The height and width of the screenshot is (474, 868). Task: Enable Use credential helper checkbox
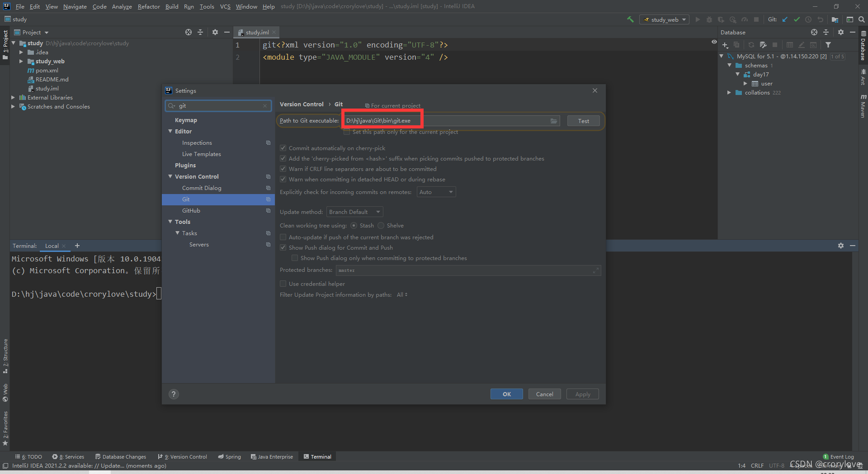pos(283,284)
